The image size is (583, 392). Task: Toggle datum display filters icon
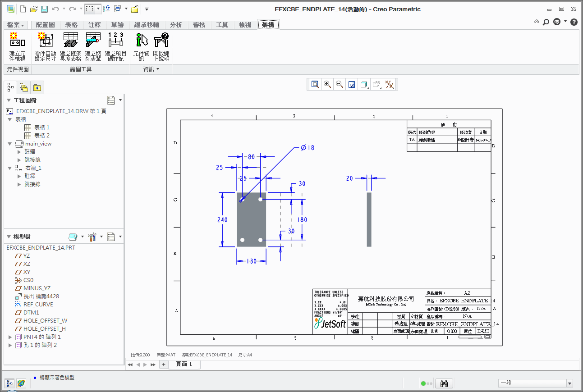[x=390, y=84]
